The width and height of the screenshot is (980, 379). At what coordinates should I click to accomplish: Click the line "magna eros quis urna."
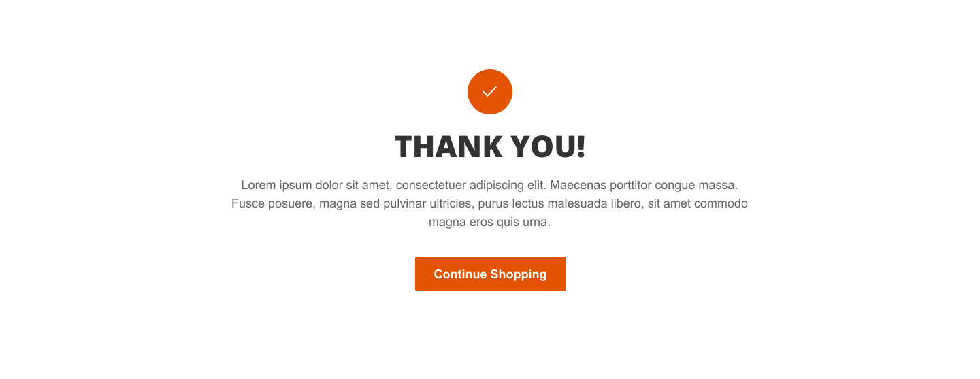(x=489, y=222)
